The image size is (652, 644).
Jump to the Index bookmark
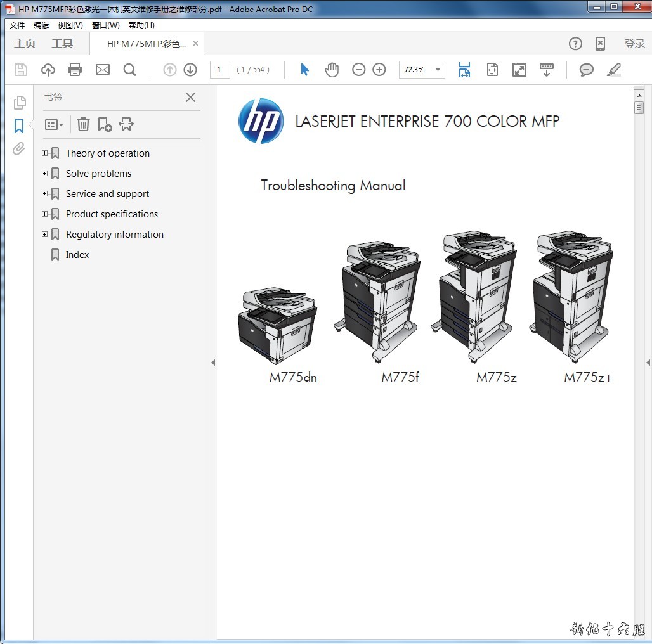(x=77, y=255)
